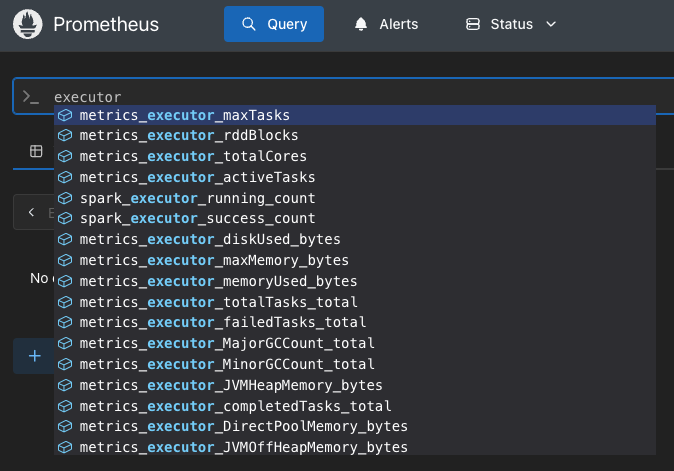Click cube icon beside metrics_executor_memoryUsed_bytes
674x471 pixels.
tap(65, 281)
